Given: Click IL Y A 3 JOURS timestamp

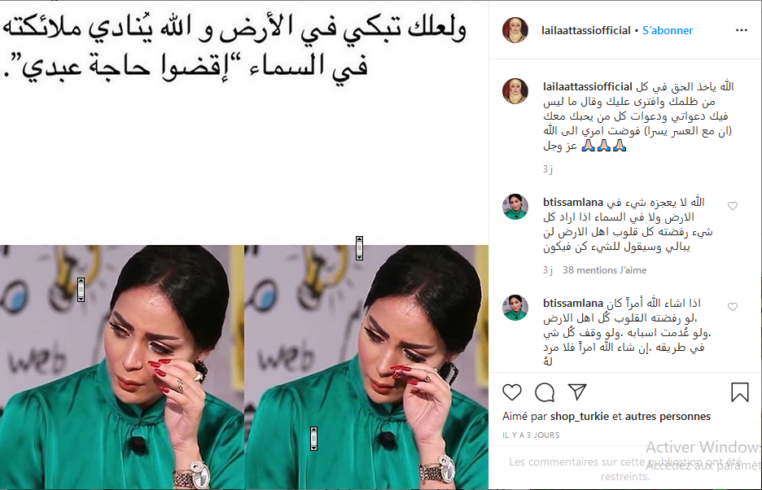Looking at the screenshot, I should [x=531, y=435].
